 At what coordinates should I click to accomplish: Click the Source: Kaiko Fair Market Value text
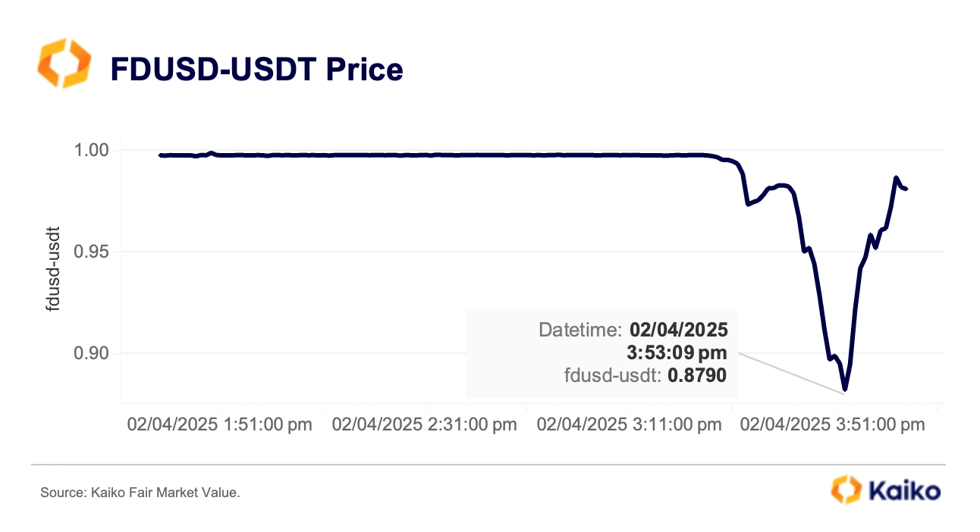pos(140,493)
